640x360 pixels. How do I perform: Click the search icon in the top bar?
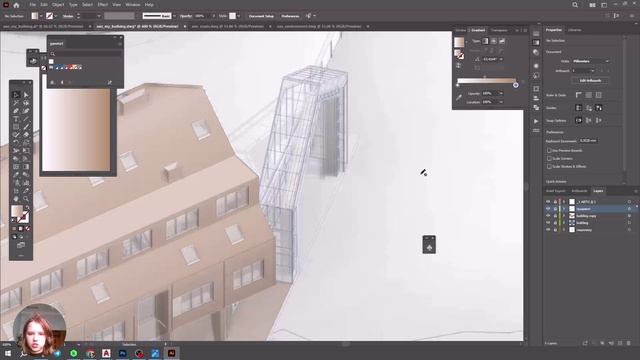[575, 5]
